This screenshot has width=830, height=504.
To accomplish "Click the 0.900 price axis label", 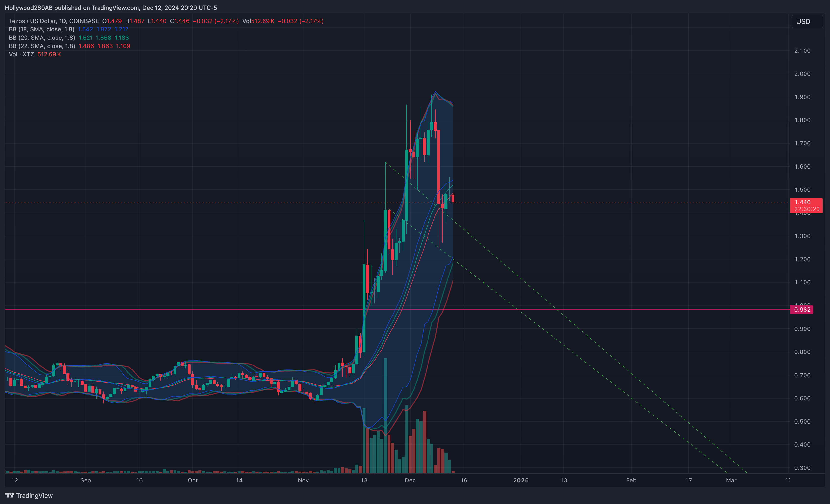I will tap(802, 329).
